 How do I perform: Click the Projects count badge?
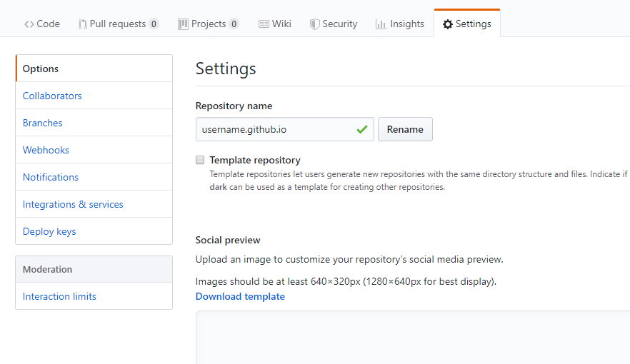[x=234, y=24]
